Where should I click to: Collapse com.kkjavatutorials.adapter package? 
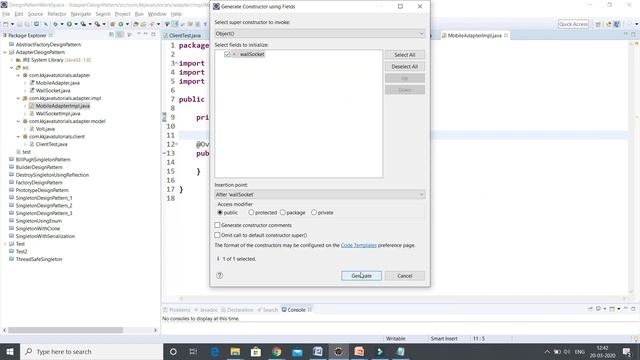coord(18,75)
